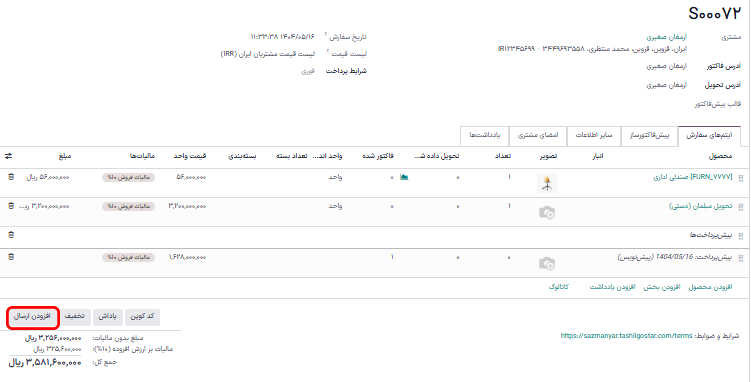Click the افزودن بخش link
Screen dimensions: 751x382
pos(661,287)
